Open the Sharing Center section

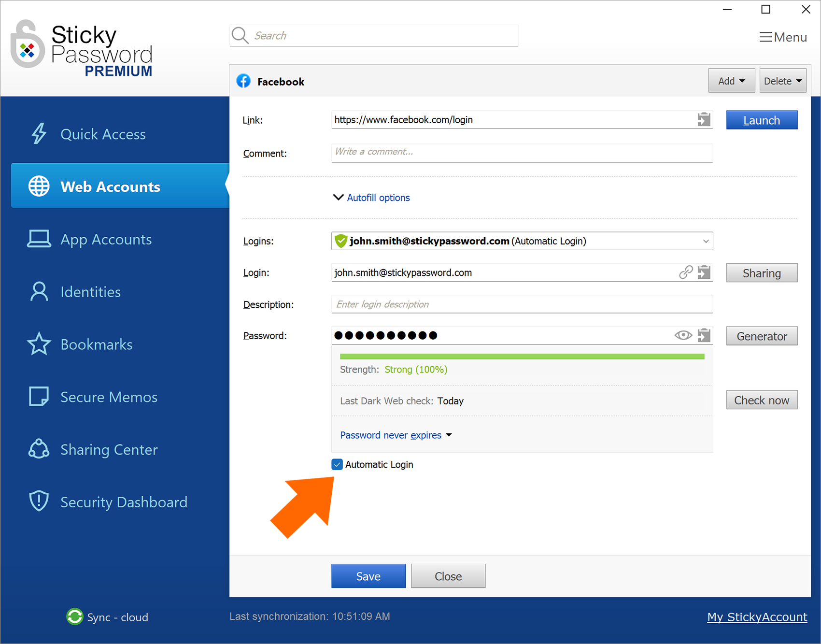click(109, 450)
